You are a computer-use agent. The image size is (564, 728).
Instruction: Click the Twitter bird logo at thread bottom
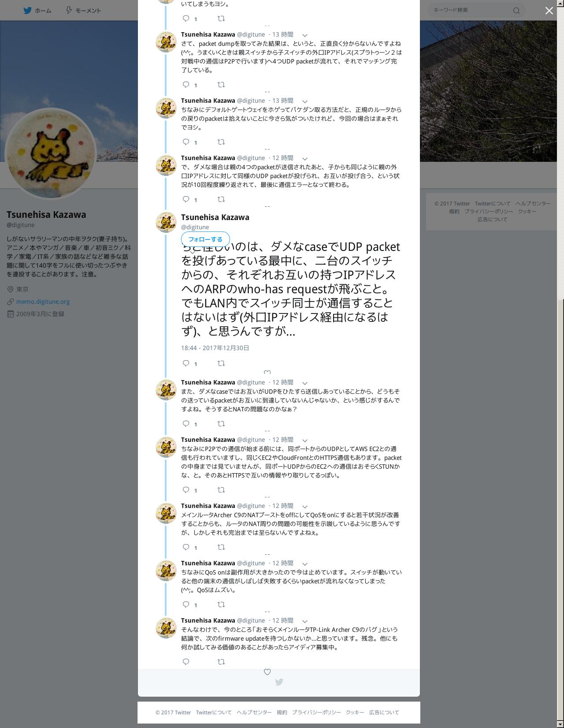[279, 682]
